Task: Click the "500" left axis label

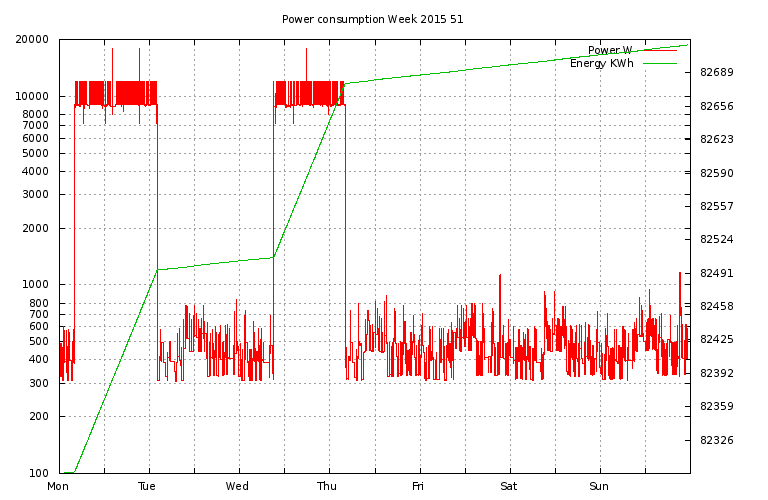Action: (x=39, y=342)
